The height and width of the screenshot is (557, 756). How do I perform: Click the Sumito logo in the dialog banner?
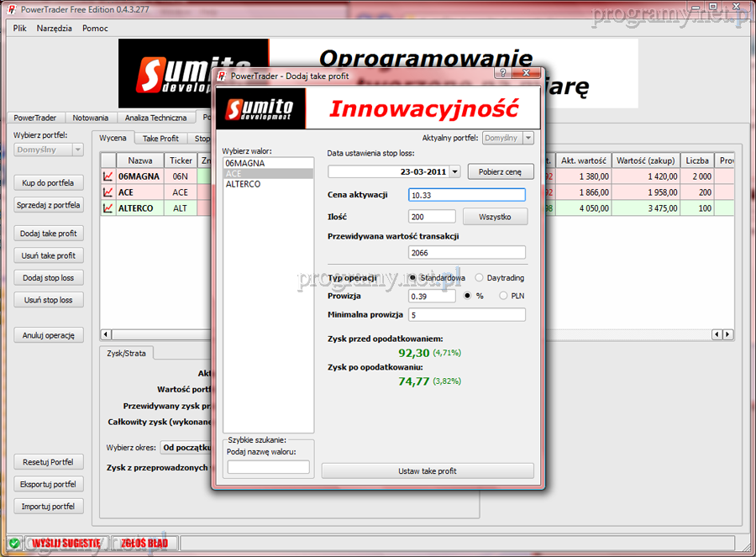coord(260,108)
